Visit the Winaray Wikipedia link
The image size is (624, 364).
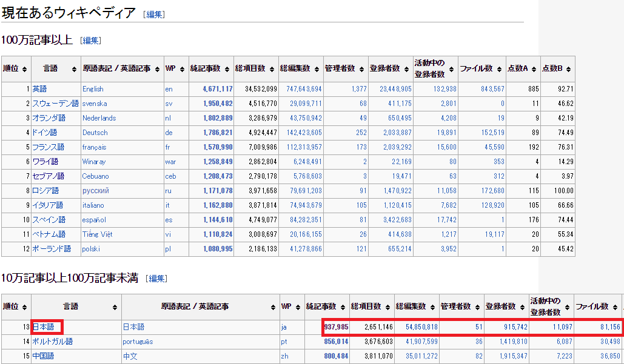[94, 162]
